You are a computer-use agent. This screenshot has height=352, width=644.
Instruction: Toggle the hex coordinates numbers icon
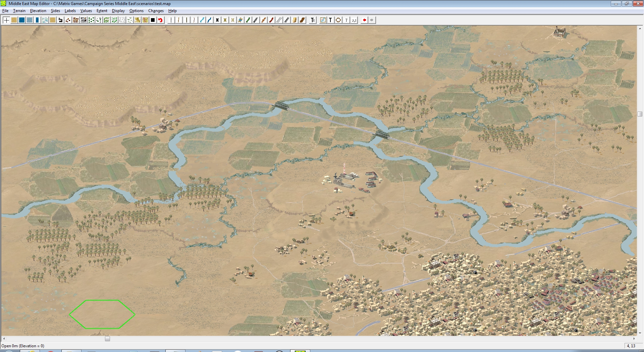[354, 20]
